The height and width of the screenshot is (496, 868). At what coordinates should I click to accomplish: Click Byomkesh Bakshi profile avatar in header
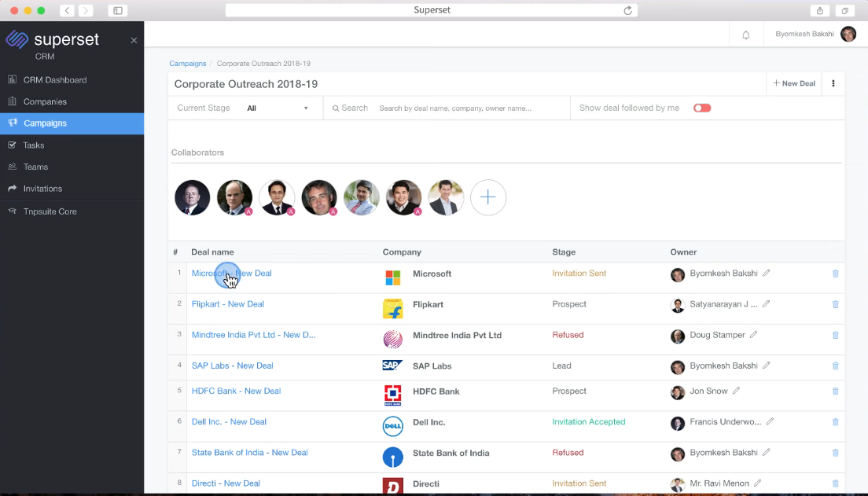click(848, 35)
